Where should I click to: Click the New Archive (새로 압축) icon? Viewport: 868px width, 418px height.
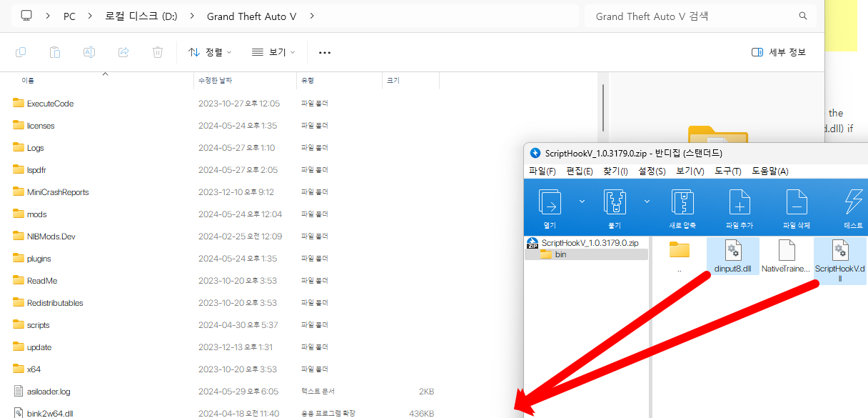682,202
